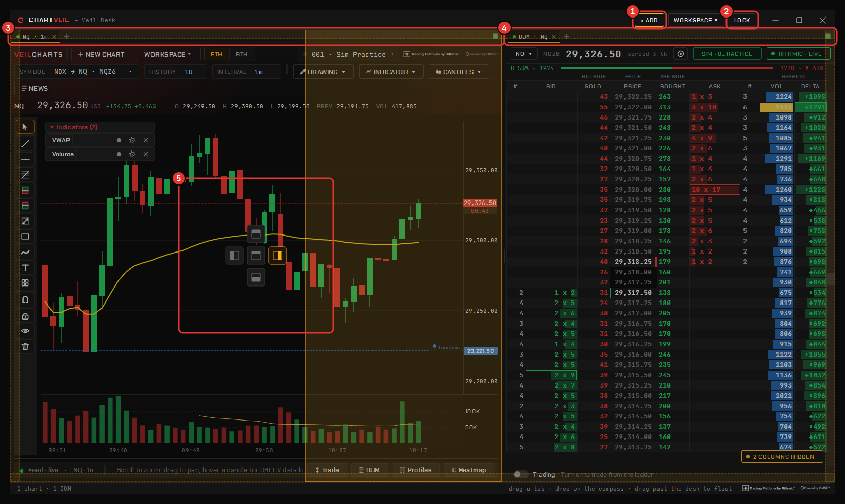Toggle the magnet snap tool
Viewport: 845px width, 504px height.
[x=25, y=299]
